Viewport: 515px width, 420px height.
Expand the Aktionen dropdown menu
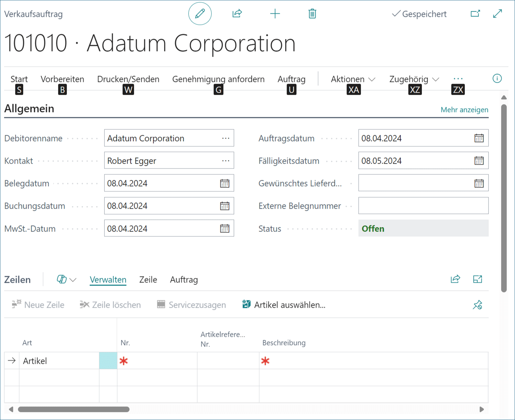[x=353, y=79]
